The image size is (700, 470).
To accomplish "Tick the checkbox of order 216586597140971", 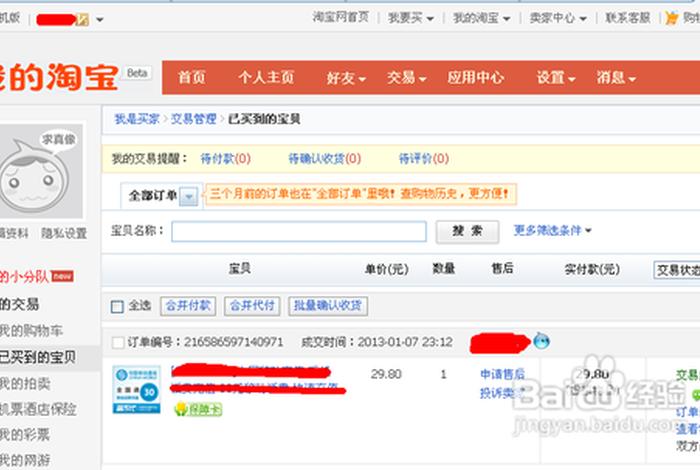I will (118, 343).
